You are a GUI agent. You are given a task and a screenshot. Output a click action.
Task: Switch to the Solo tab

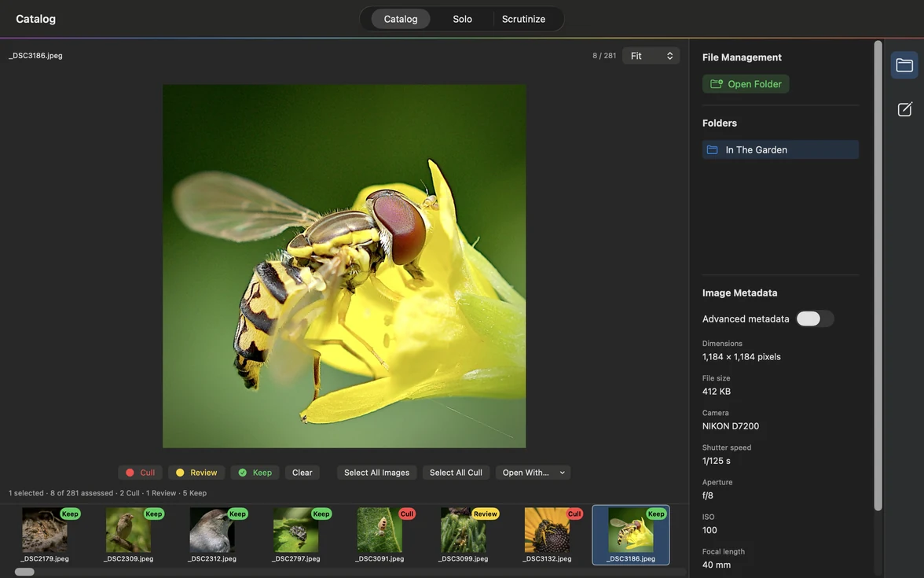click(462, 19)
